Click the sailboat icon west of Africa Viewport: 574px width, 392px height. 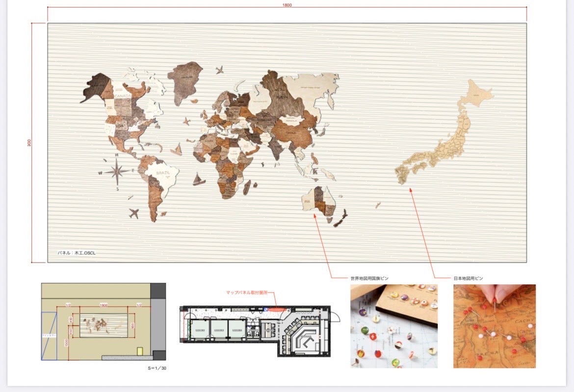[199, 179]
